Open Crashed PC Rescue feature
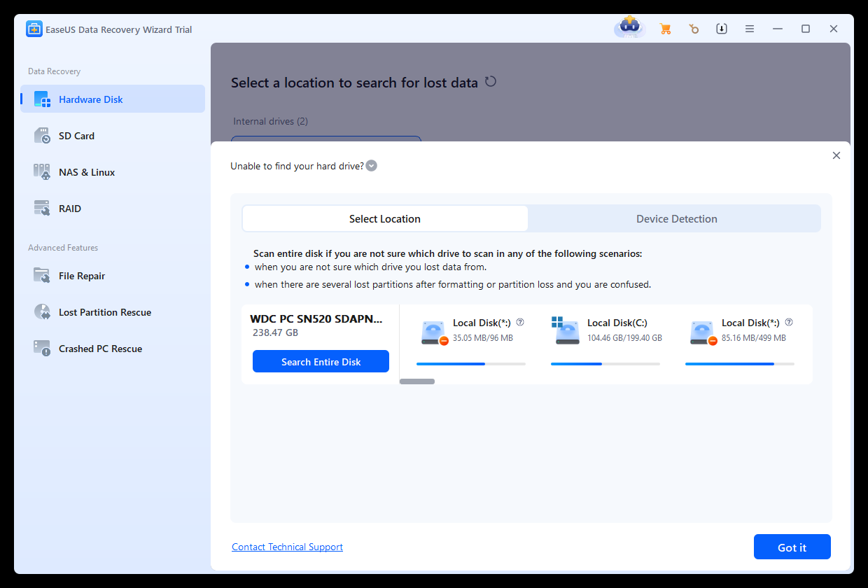Viewport: 868px width, 588px height. [113, 349]
